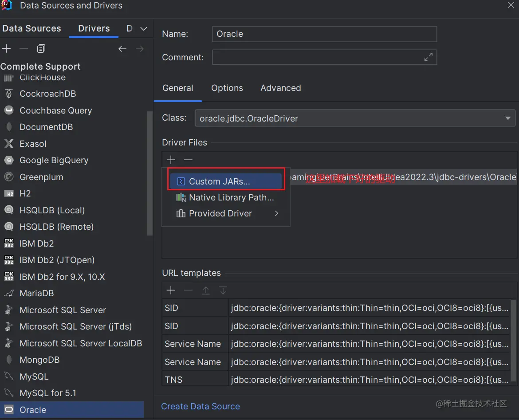Screen dimensions: 519x420
Task: Navigate back with the left arrow
Action: pos(122,49)
